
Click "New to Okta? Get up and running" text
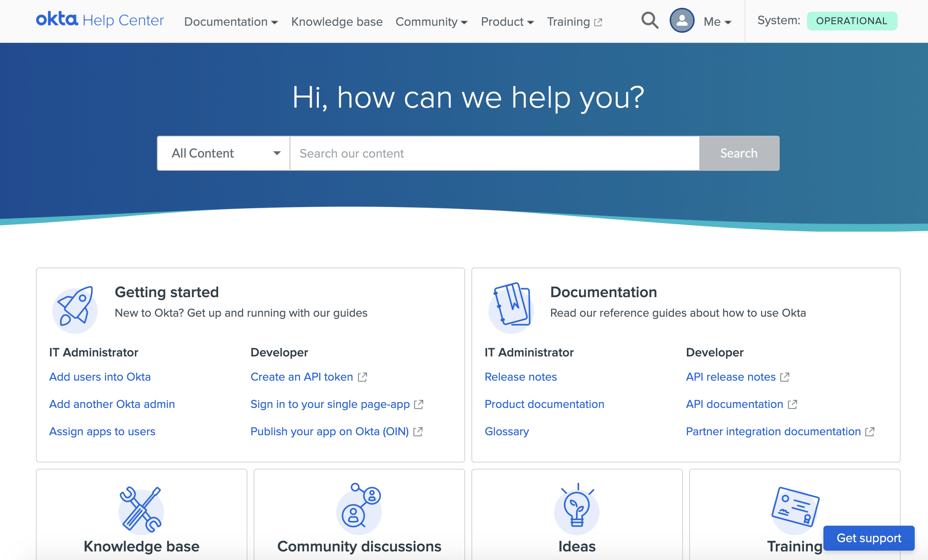point(241,313)
